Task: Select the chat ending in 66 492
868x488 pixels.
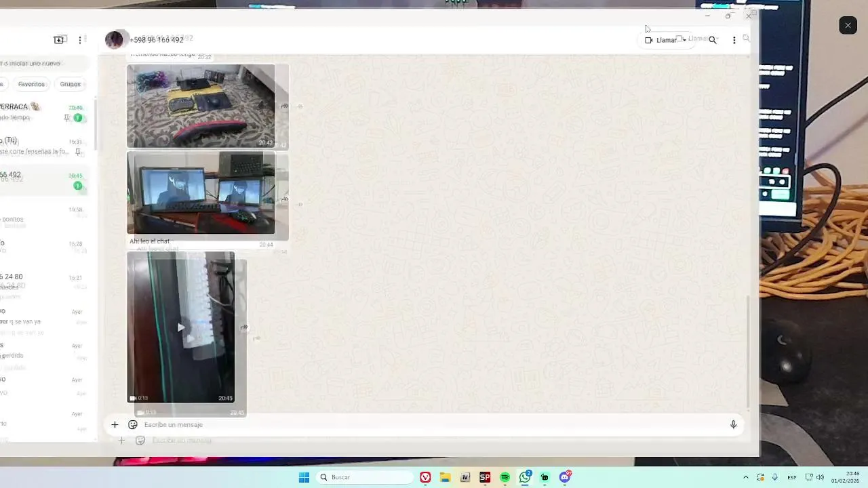Action: click(44, 180)
